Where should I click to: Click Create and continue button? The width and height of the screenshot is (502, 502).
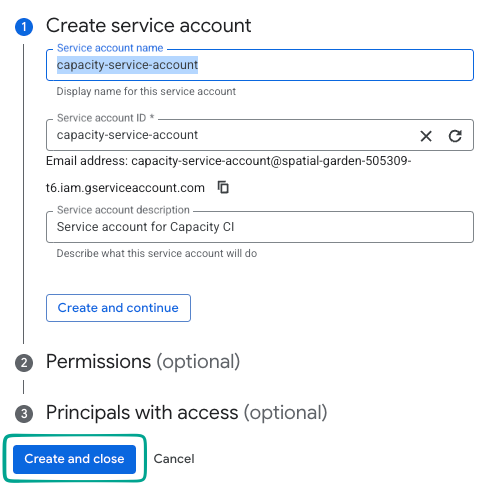point(118,308)
